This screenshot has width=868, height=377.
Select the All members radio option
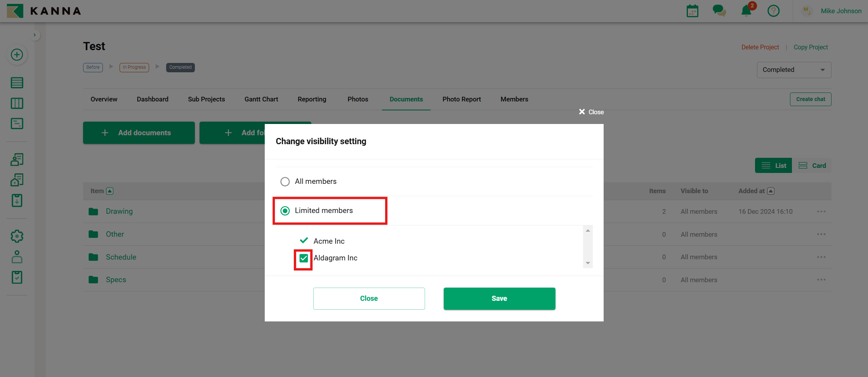[285, 182]
